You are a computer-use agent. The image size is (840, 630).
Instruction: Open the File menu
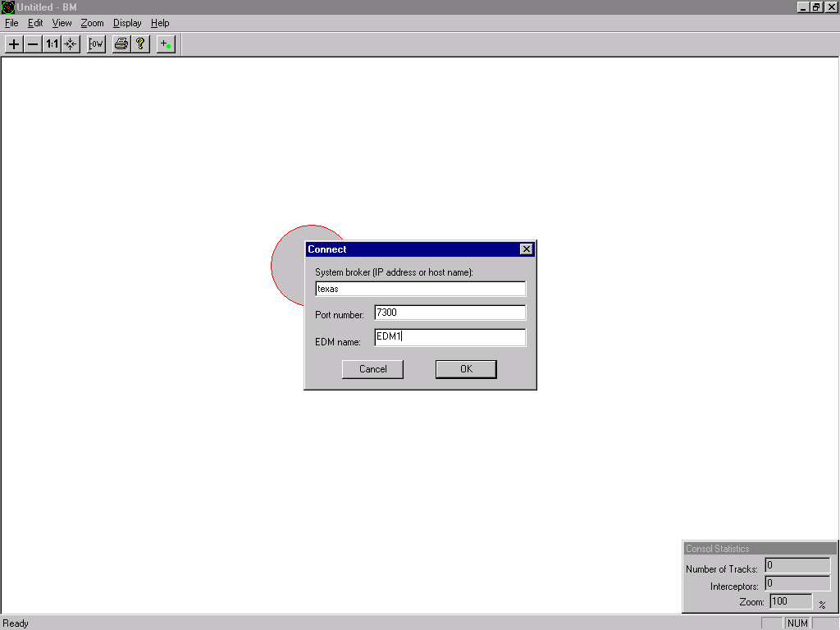(11, 23)
